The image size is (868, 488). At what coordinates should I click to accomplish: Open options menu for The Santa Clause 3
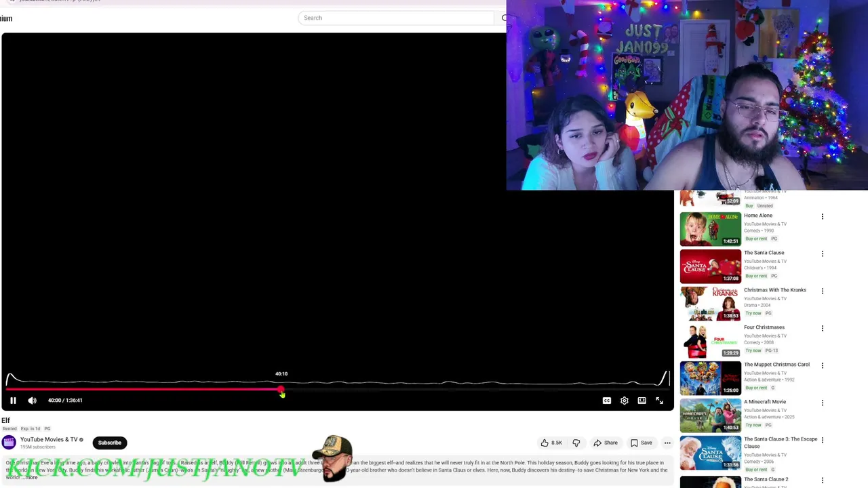point(823,441)
